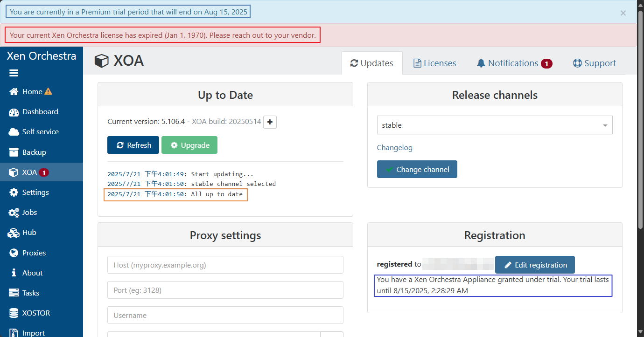This screenshot has width=644, height=337.
Task: Click the 'Start updating...' log line
Action: (x=181, y=174)
